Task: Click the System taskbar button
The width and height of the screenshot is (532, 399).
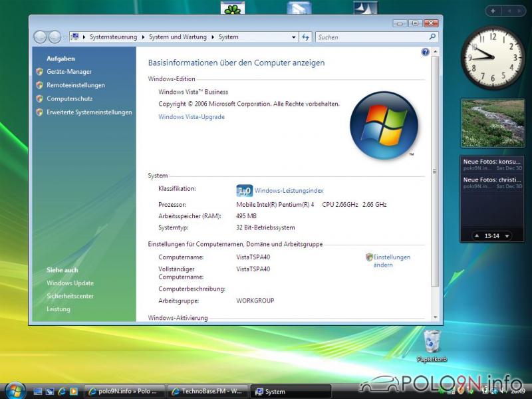Action: [x=291, y=391]
